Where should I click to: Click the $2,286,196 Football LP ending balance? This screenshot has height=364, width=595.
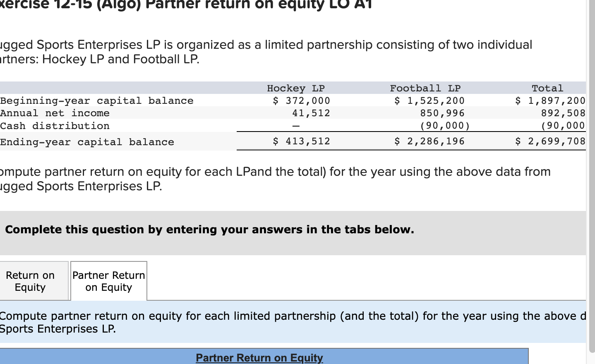[x=429, y=141]
